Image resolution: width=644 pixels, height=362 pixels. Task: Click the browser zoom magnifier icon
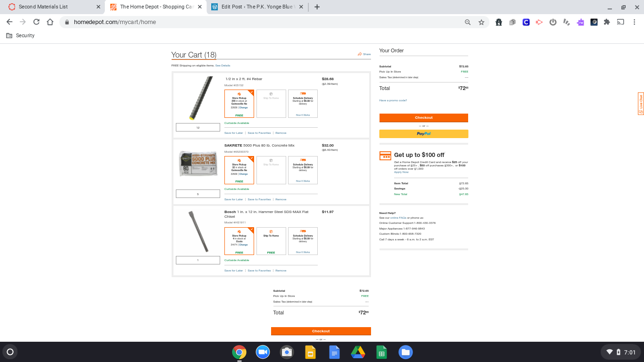[x=468, y=22]
